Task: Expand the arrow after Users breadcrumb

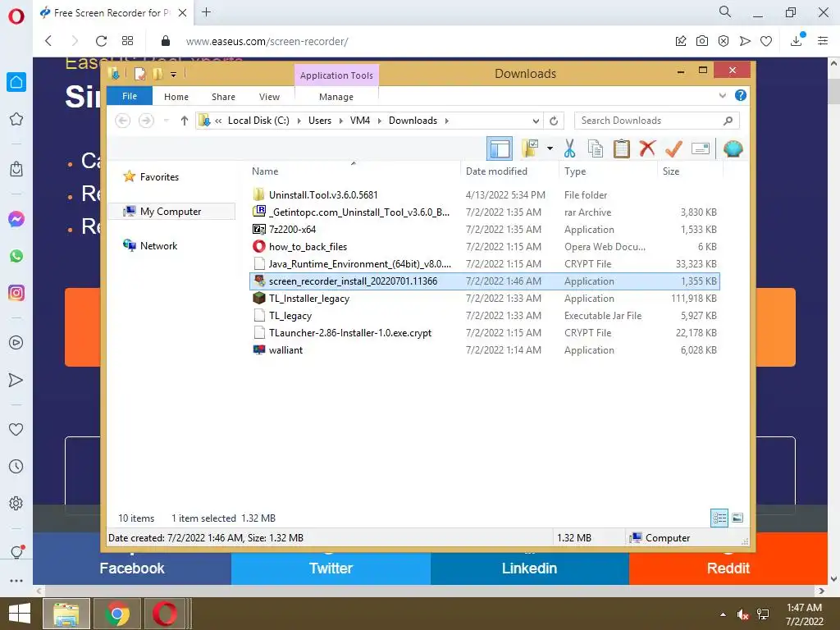Action: coord(340,121)
